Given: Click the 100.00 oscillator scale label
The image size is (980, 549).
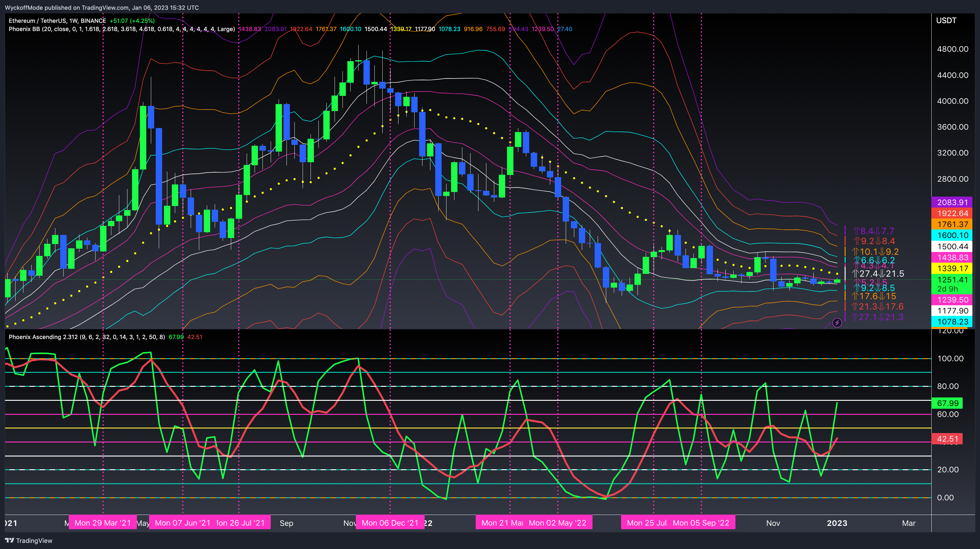Looking at the screenshot, I should pyautogui.click(x=950, y=358).
